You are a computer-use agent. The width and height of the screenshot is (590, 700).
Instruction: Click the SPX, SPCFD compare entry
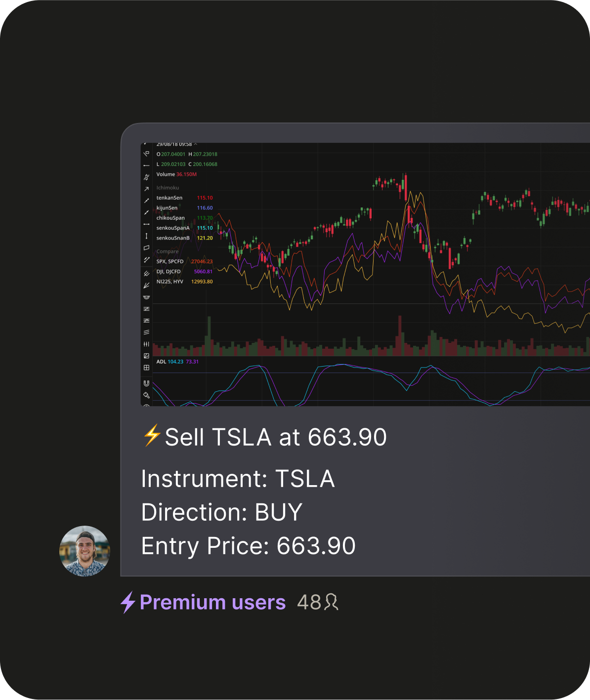170,262
